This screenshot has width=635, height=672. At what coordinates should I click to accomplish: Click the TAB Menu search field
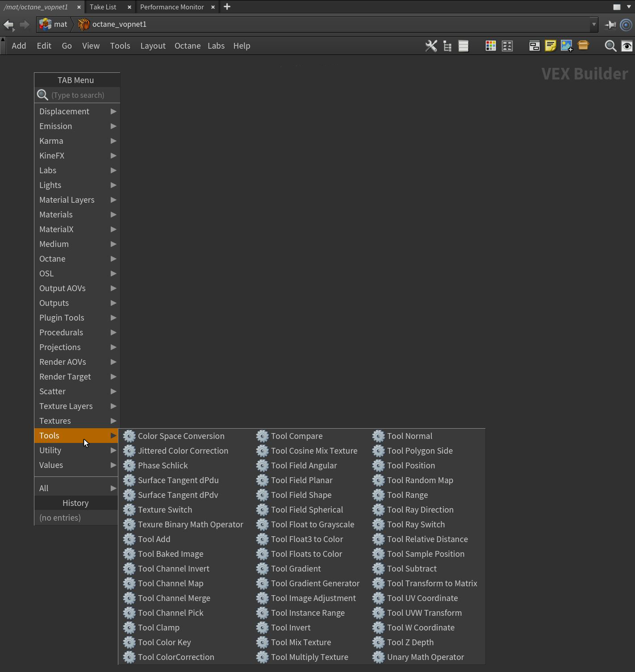[83, 95]
